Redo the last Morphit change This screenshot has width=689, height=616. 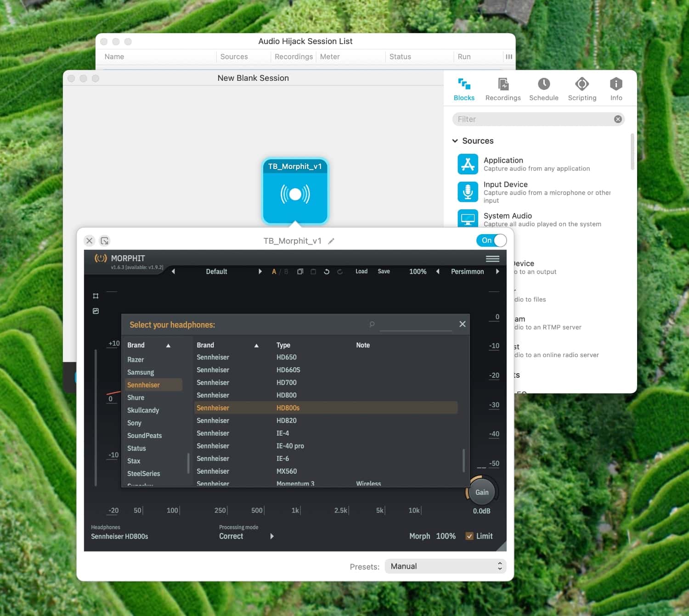(340, 272)
